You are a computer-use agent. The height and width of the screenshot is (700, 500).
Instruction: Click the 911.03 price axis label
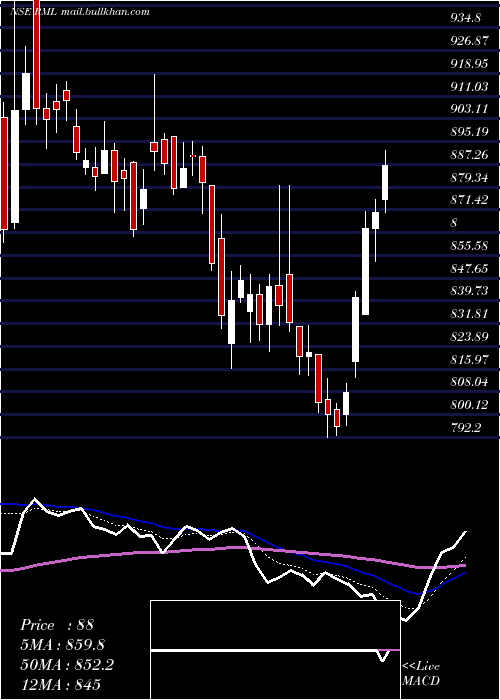click(469, 87)
